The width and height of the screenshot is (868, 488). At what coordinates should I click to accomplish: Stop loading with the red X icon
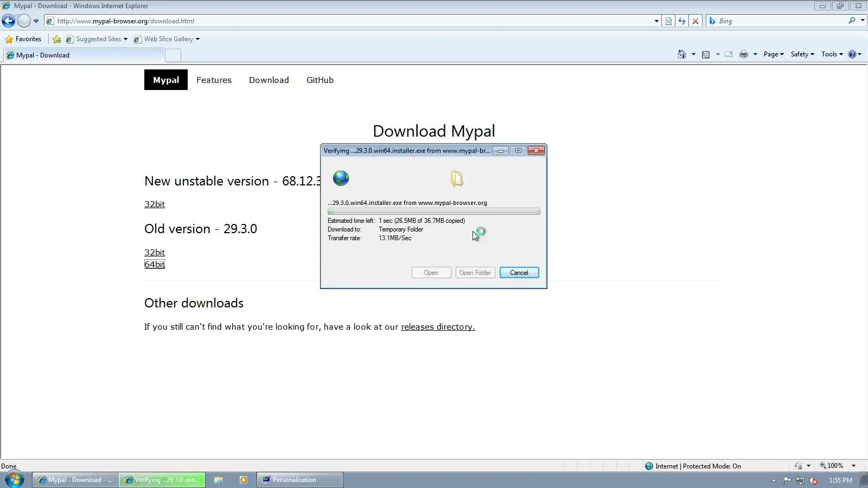[x=695, y=21]
